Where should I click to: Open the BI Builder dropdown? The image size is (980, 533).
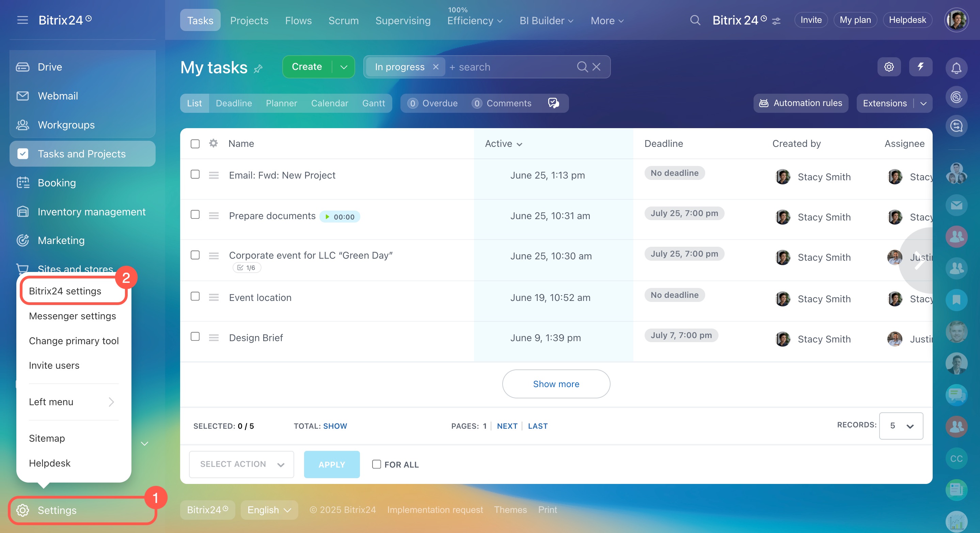(546, 20)
